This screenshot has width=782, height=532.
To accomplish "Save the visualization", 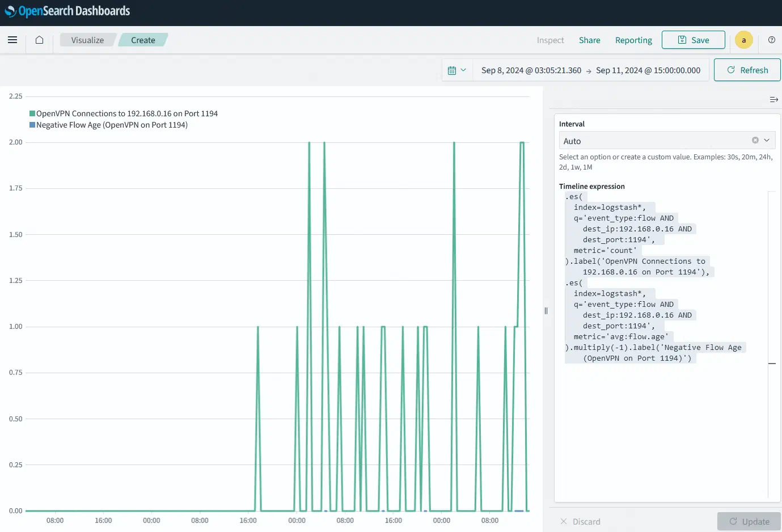I will 694,40.
